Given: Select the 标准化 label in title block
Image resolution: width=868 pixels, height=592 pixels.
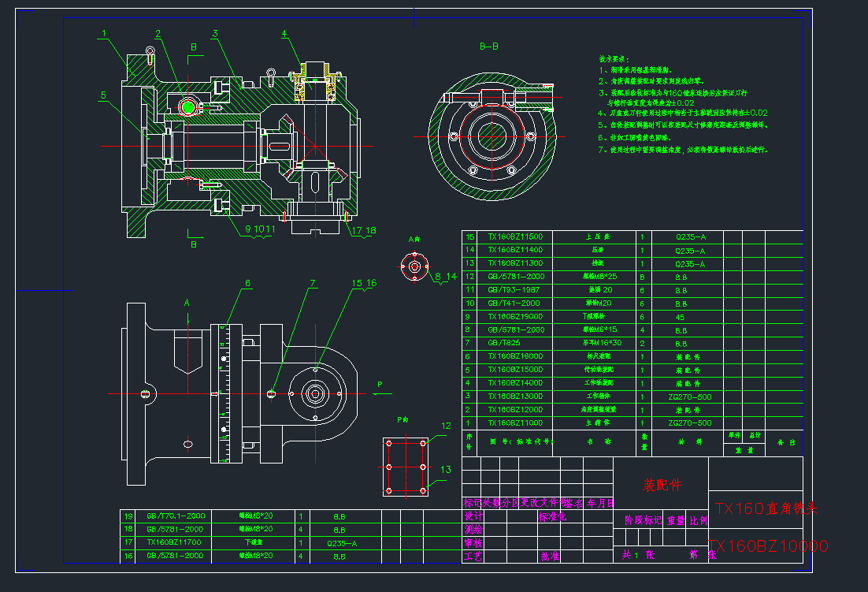Looking at the screenshot, I should point(552,517).
